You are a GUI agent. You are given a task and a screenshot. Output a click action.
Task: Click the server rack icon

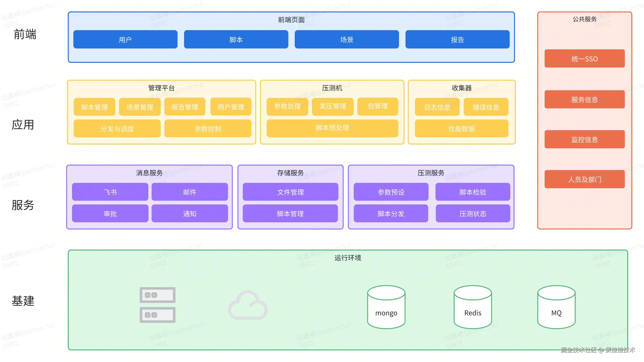[157, 305]
